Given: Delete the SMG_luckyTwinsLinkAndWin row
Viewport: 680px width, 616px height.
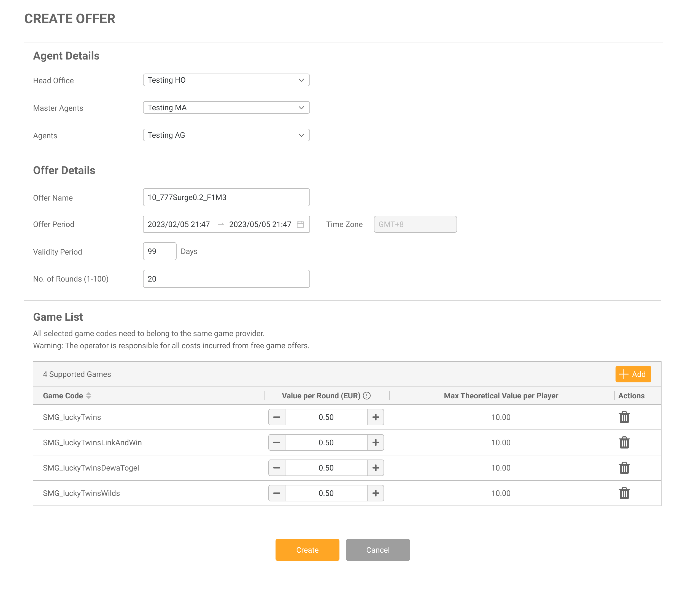Looking at the screenshot, I should click(x=624, y=442).
